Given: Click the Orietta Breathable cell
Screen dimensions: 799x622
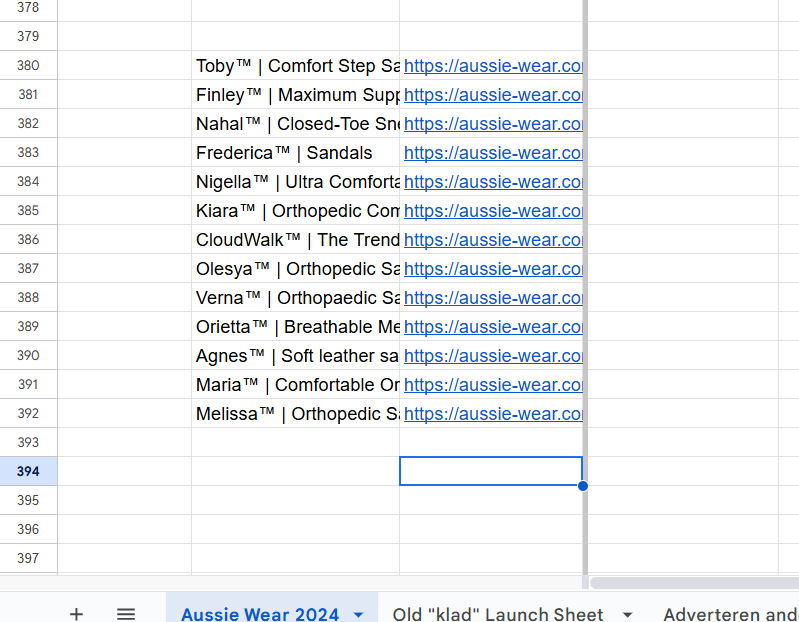Looking at the screenshot, I should [296, 327].
